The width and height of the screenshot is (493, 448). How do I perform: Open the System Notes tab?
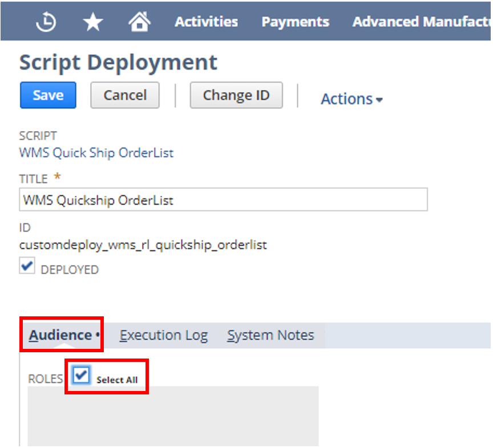coord(270,336)
